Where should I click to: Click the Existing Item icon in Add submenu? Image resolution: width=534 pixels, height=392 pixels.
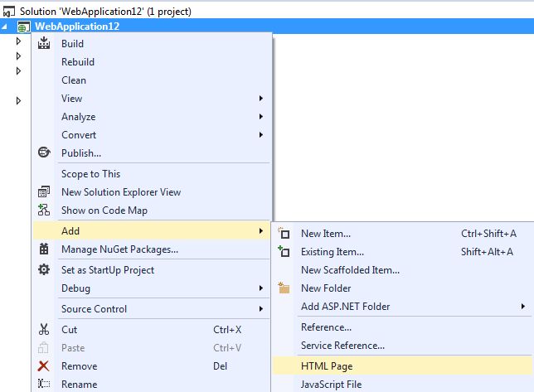point(284,251)
